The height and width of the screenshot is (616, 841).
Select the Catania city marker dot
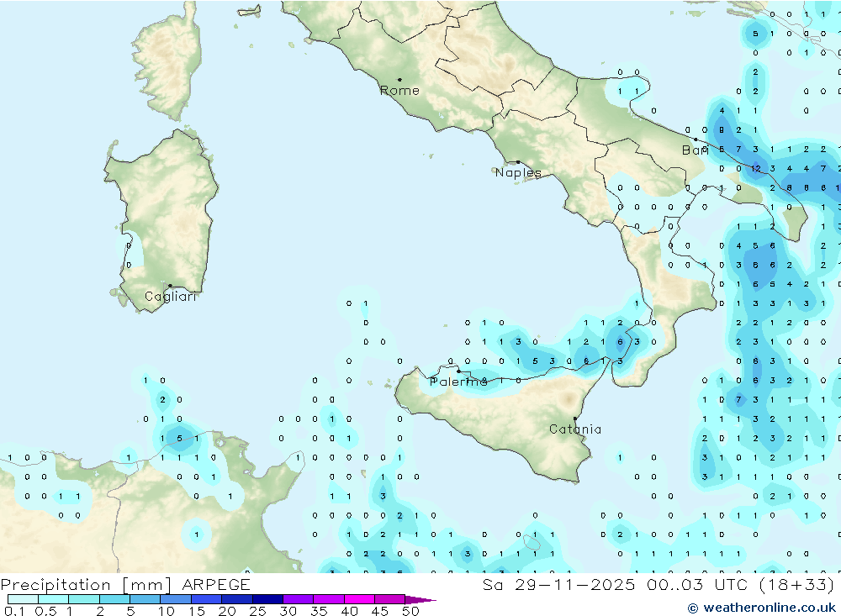coord(575,419)
